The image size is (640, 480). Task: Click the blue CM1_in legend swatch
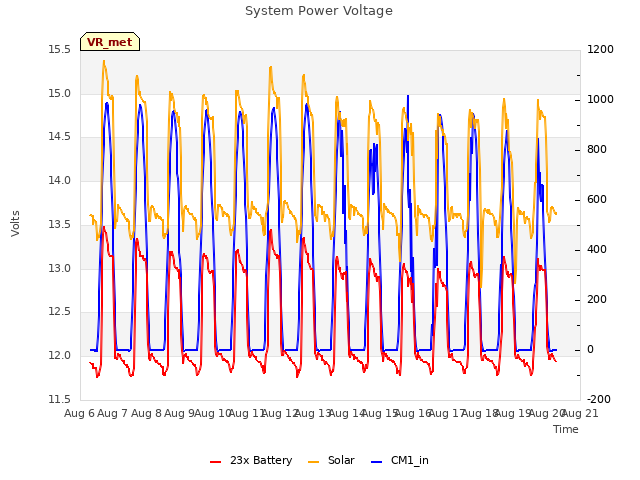(x=376, y=462)
